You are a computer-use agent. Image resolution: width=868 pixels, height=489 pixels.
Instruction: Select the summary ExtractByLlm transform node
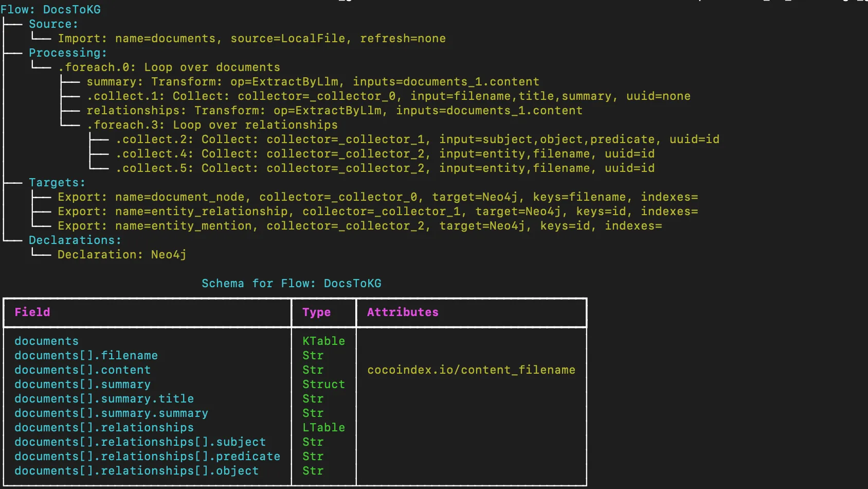pos(313,81)
